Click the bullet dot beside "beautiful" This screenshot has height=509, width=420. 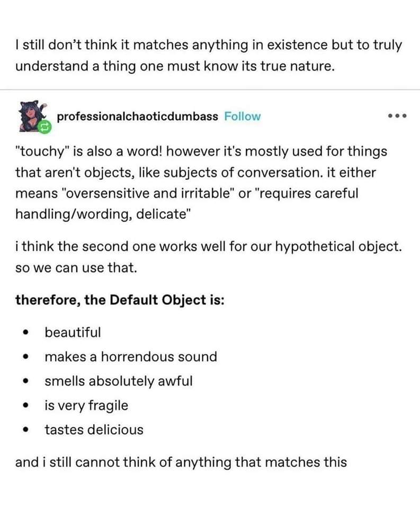coord(26,332)
